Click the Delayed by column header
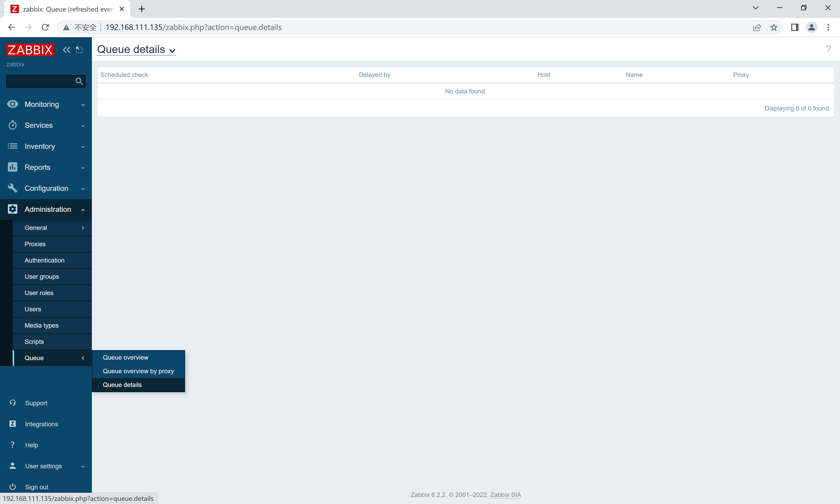Image resolution: width=840 pixels, height=504 pixels. [x=375, y=75]
